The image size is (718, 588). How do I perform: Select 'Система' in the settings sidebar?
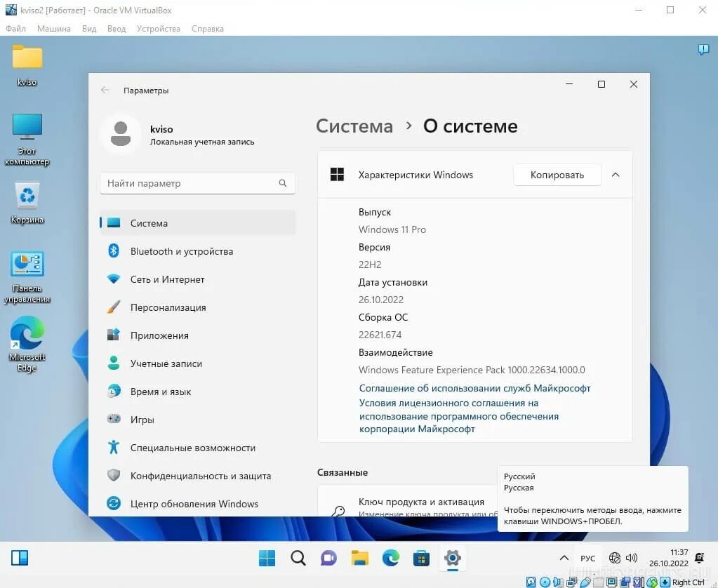point(198,223)
